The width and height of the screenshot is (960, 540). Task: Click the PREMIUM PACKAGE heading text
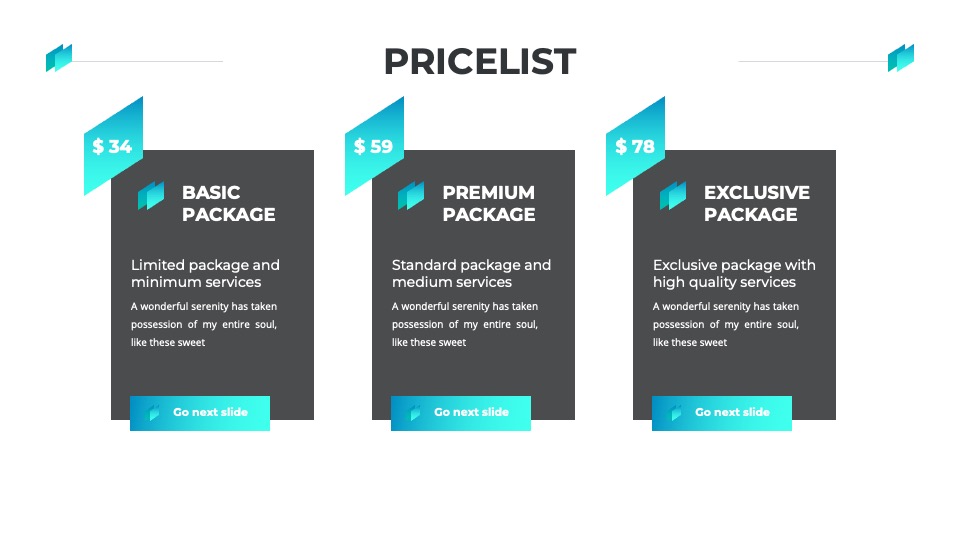point(489,203)
